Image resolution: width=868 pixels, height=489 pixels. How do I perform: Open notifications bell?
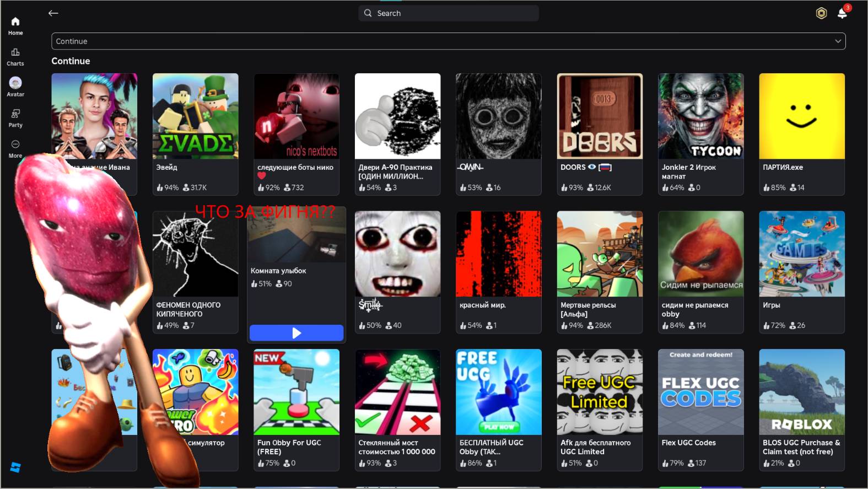pyautogui.click(x=842, y=13)
